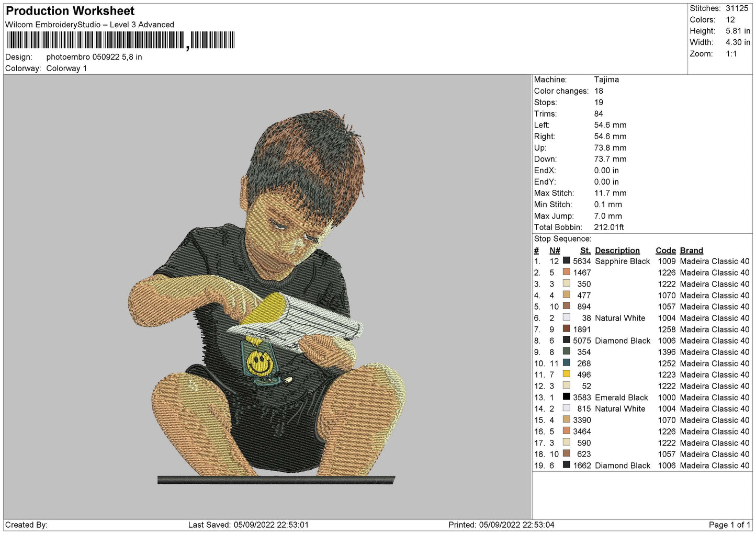Click the barcode under the software name
The height and width of the screenshot is (534, 756).
(120, 40)
